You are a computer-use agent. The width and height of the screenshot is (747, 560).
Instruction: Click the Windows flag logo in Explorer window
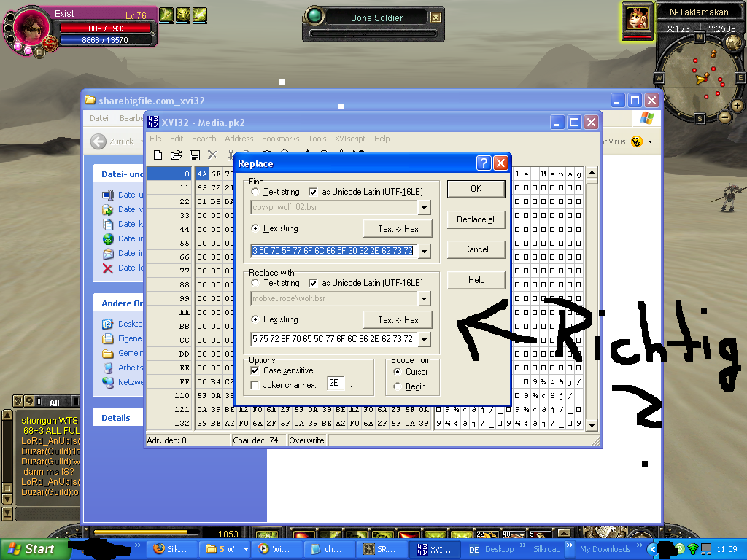[646, 117]
